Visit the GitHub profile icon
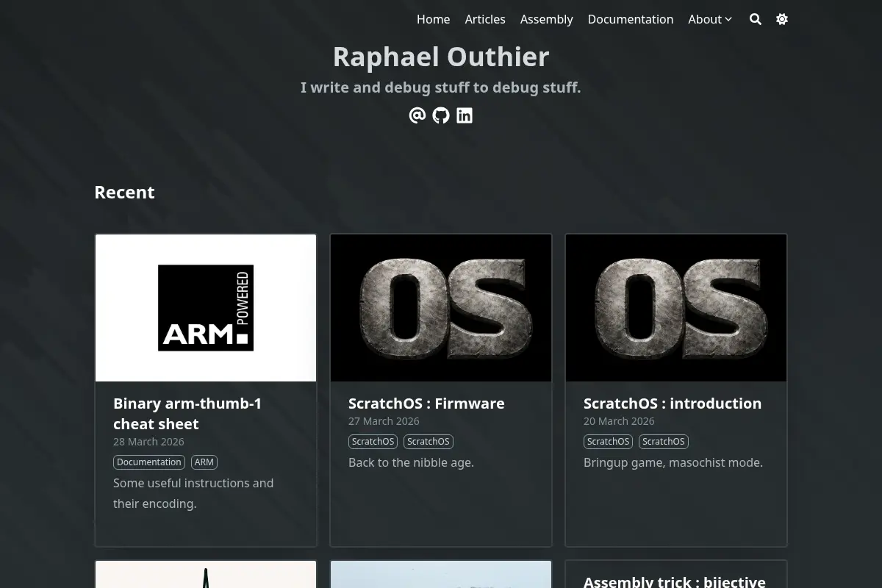 (x=441, y=115)
